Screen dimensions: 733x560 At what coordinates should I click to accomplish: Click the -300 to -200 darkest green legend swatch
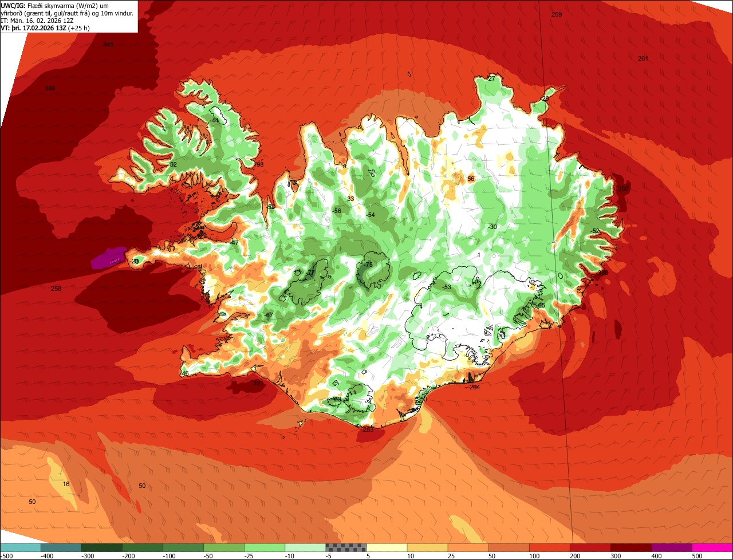tap(102, 547)
